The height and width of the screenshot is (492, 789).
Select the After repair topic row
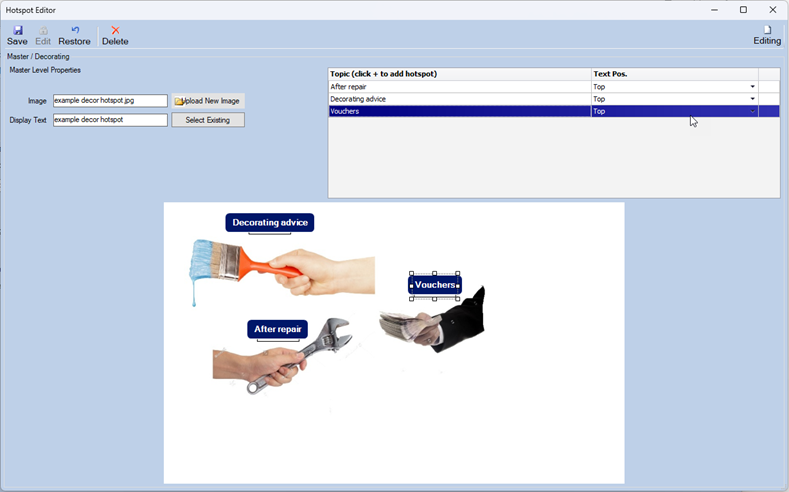(459, 87)
